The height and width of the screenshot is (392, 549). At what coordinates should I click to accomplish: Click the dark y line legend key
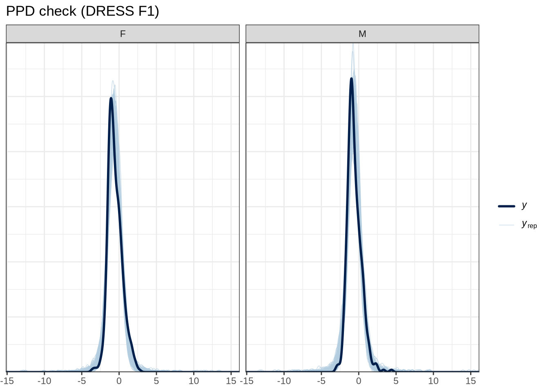tap(507, 206)
